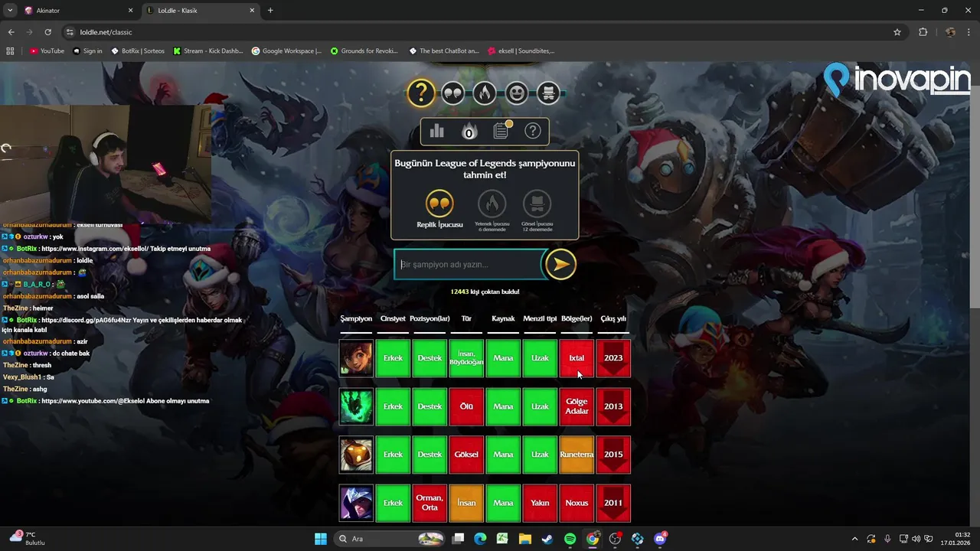Select the orange 'Runeterra' region cell
Viewport: 980px width, 551px height.
coord(577,455)
